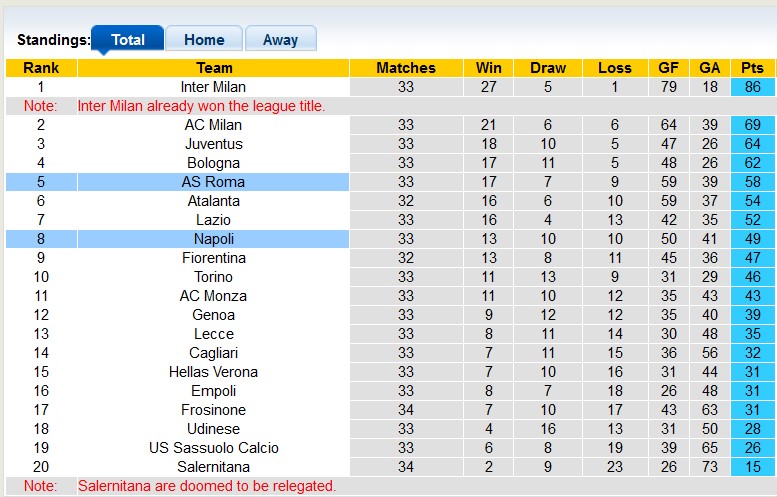Click the GF column header
Viewport: 777px width, 497px height.
[667, 68]
